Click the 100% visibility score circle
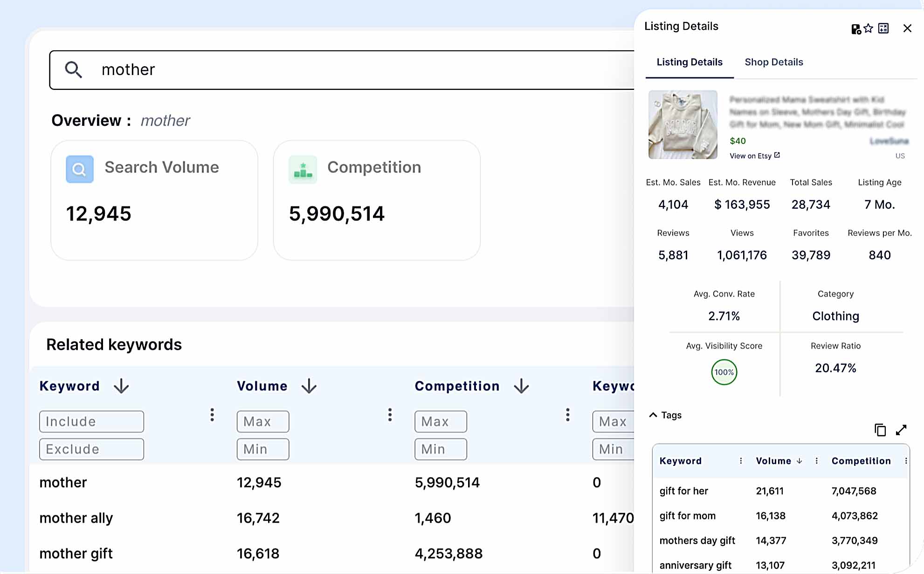 tap(723, 372)
